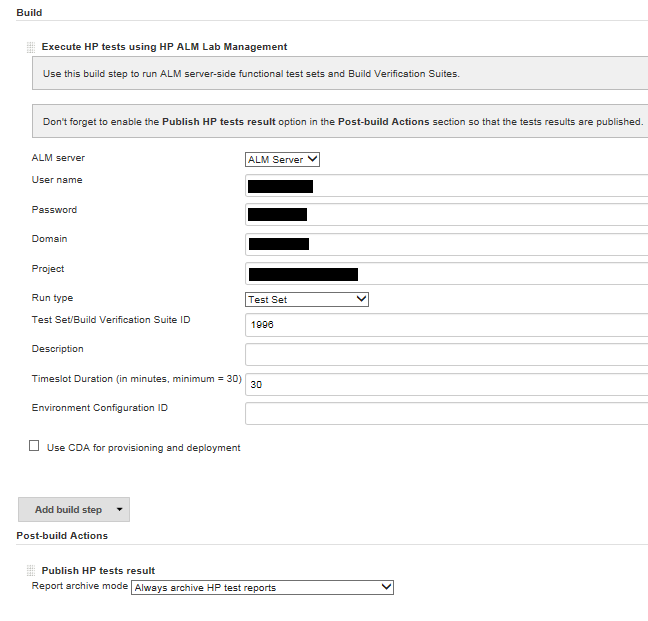Screen dimensions: 648x621
Task: Click the empty Description field
Action: click(x=446, y=354)
